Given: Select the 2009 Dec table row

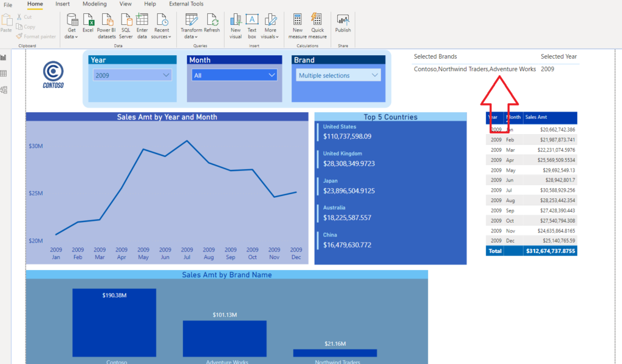Looking at the screenshot, I should pyautogui.click(x=531, y=241).
